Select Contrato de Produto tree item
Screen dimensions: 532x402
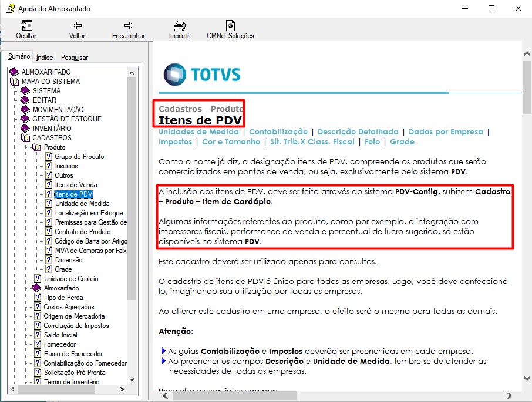pos(83,232)
